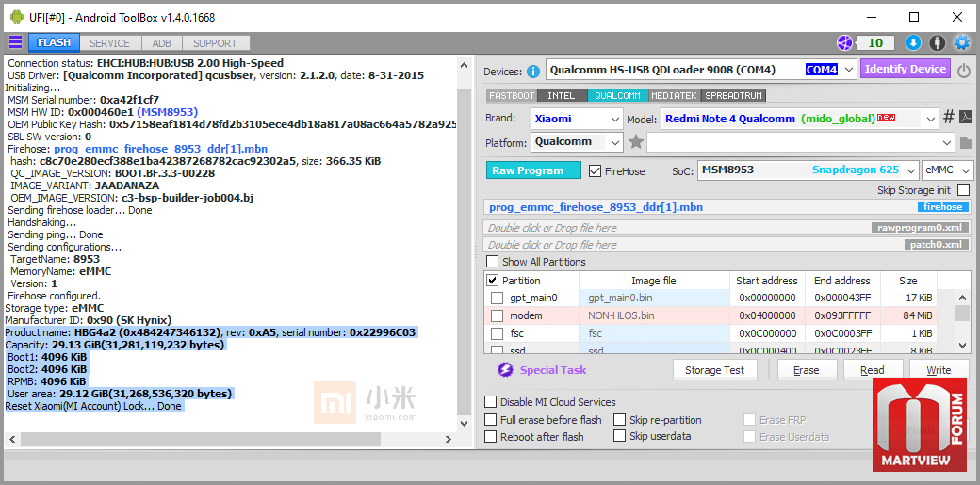Open the hamburger main menu
Image resolution: width=980 pixels, height=485 pixels.
pyautogui.click(x=15, y=42)
